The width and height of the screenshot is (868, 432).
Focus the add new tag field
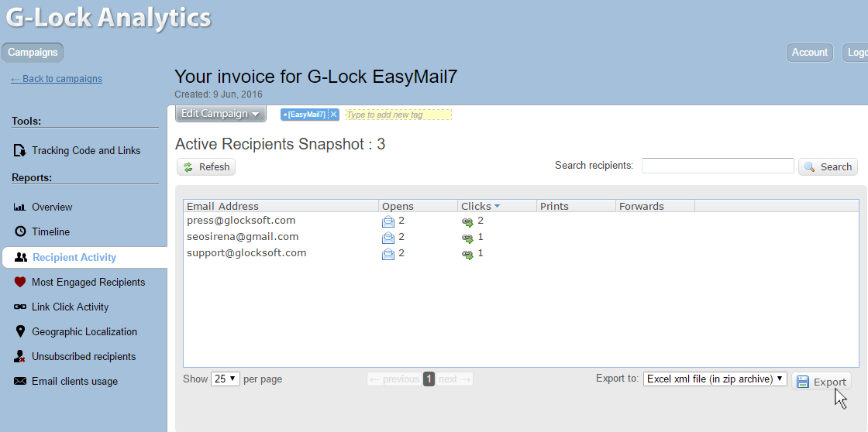[x=398, y=115]
